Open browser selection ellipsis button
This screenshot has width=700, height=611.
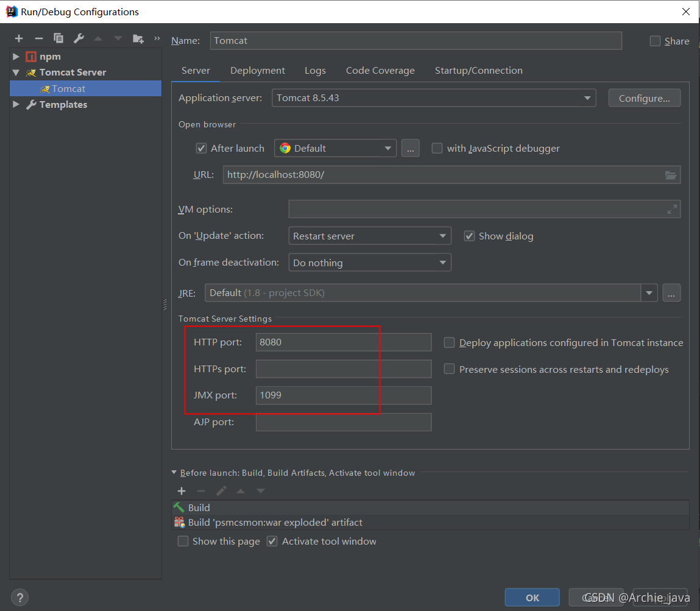(x=410, y=148)
